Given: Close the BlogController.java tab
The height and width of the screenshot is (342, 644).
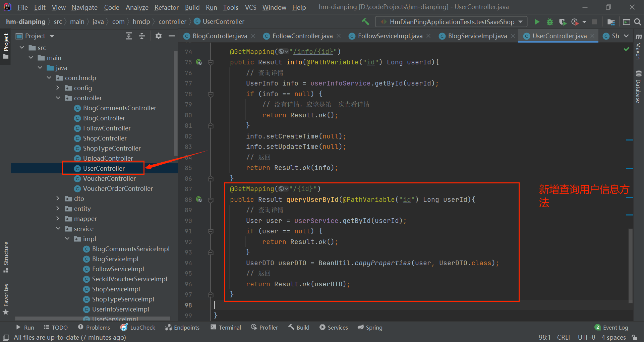Looking at the screenshot, I should coord(253,36).
